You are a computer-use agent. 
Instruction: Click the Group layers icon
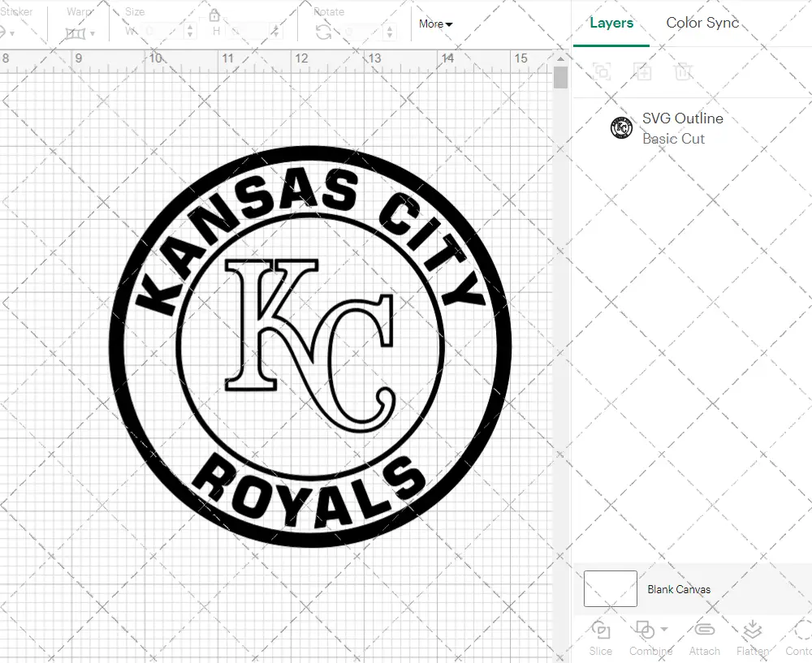[x=602, y=71]
